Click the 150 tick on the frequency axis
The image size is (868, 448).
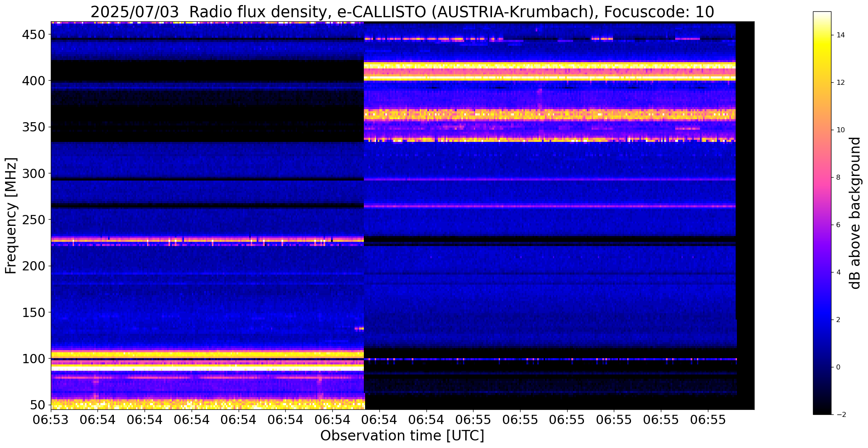click(x=33, y=312)
